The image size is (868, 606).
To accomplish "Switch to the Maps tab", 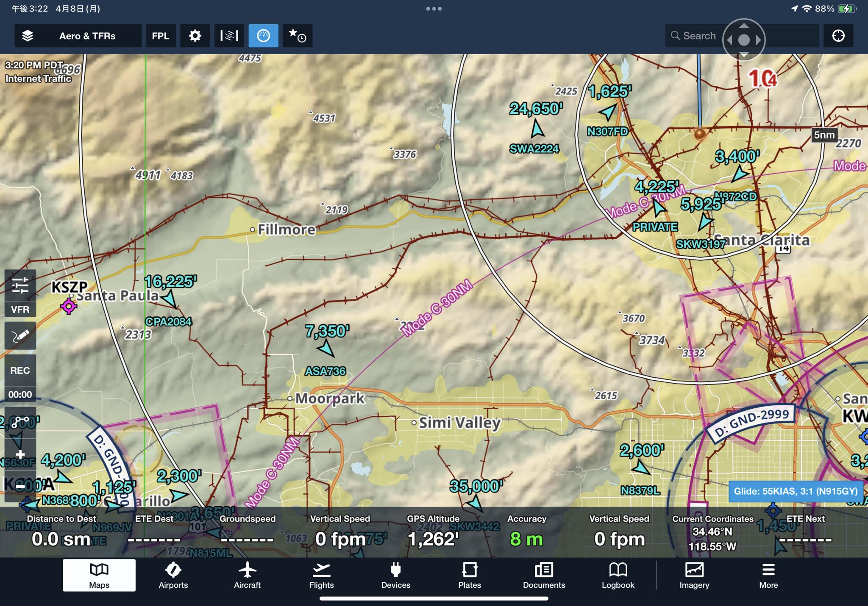I will coord(99,576).
